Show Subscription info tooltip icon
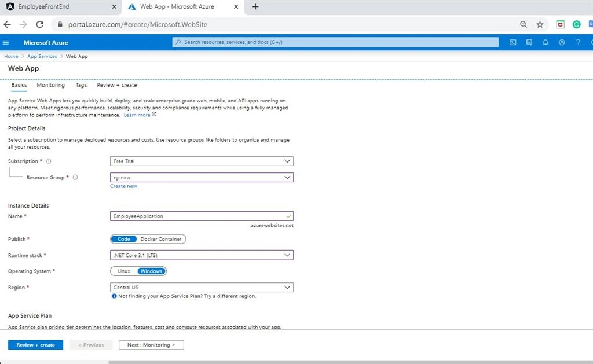 coord(49,161)
